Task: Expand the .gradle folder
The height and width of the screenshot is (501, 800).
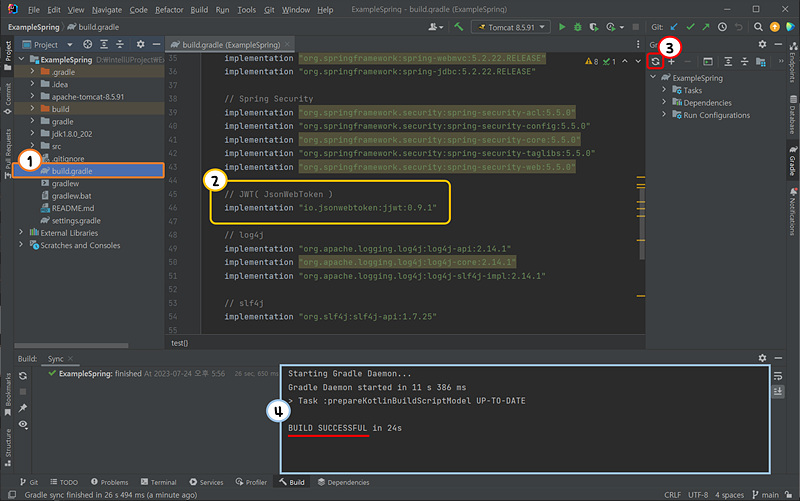Action: (x=32, y=71)
